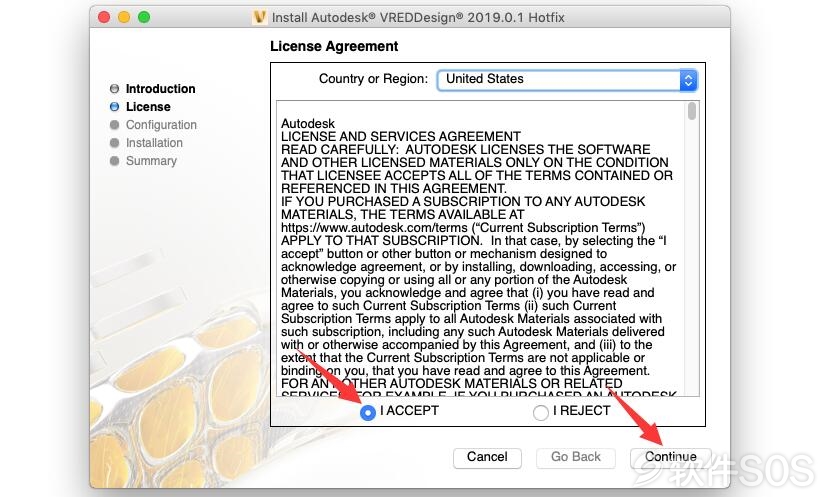
Task: Click the Go Back button
Action: 576,457
